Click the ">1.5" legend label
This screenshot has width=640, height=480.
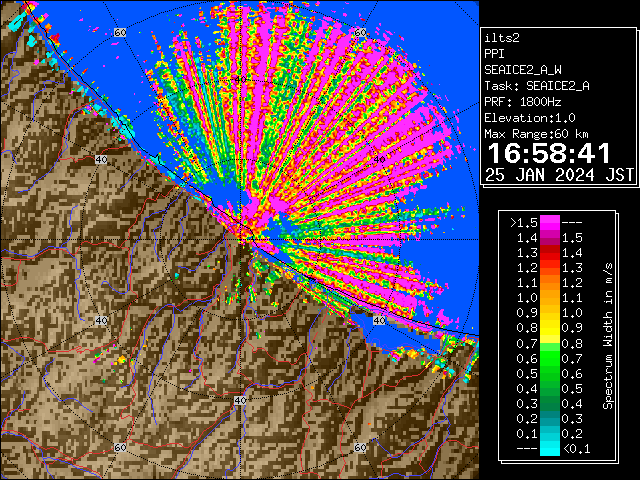523,223
